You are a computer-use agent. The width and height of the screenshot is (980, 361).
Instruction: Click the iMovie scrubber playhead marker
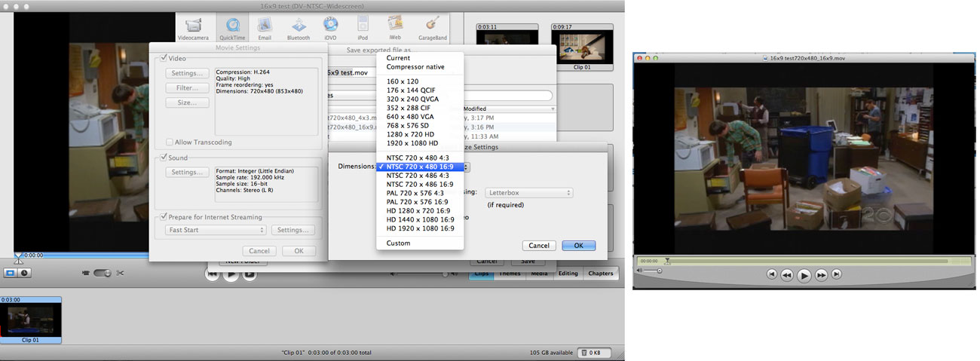18,259
